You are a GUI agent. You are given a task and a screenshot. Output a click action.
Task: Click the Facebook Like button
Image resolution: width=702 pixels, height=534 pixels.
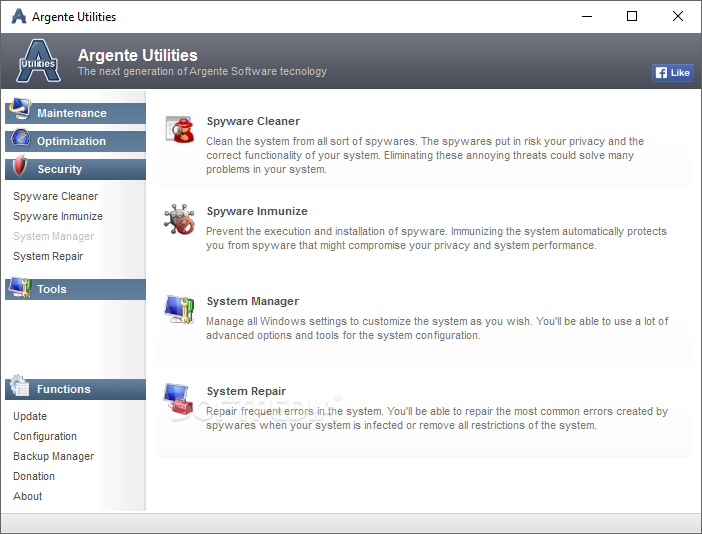pos(673,73)
